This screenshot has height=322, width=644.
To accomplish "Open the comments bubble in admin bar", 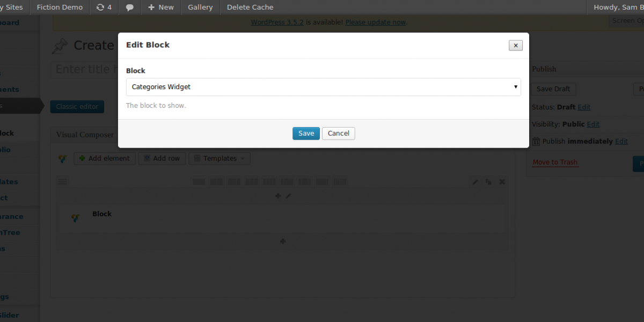I will [129, 8].
